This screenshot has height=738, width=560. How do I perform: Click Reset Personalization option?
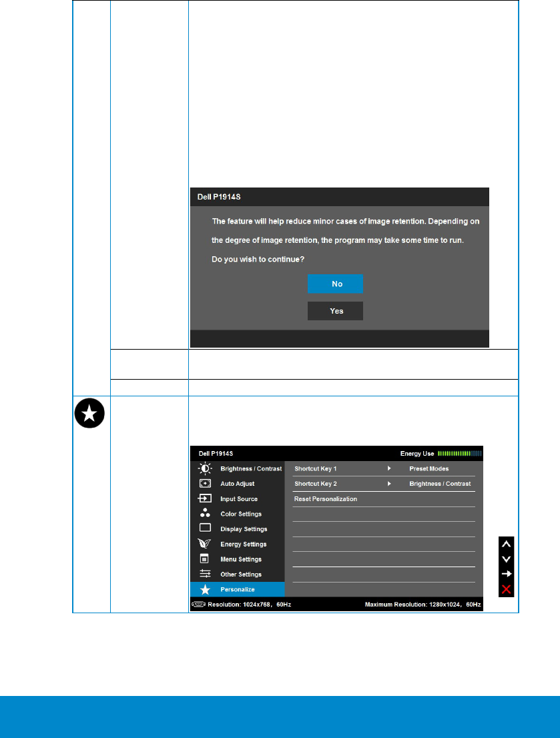coord(326,499)
